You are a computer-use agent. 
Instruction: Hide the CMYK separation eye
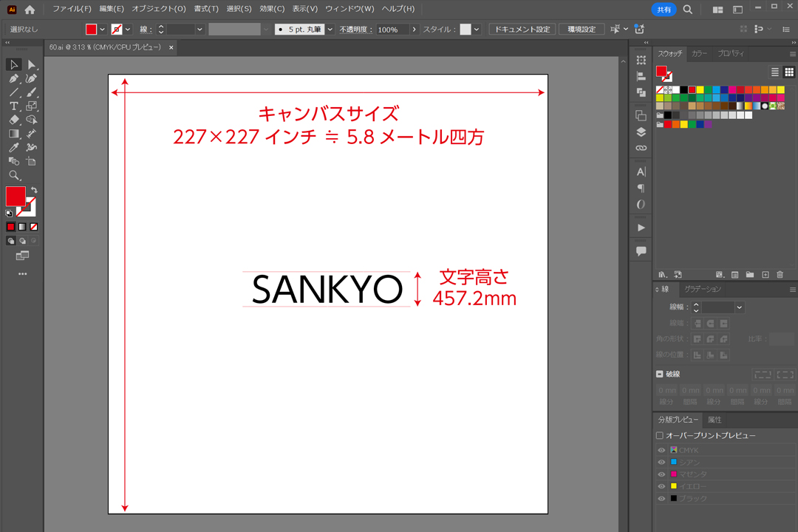coord(661,450)
